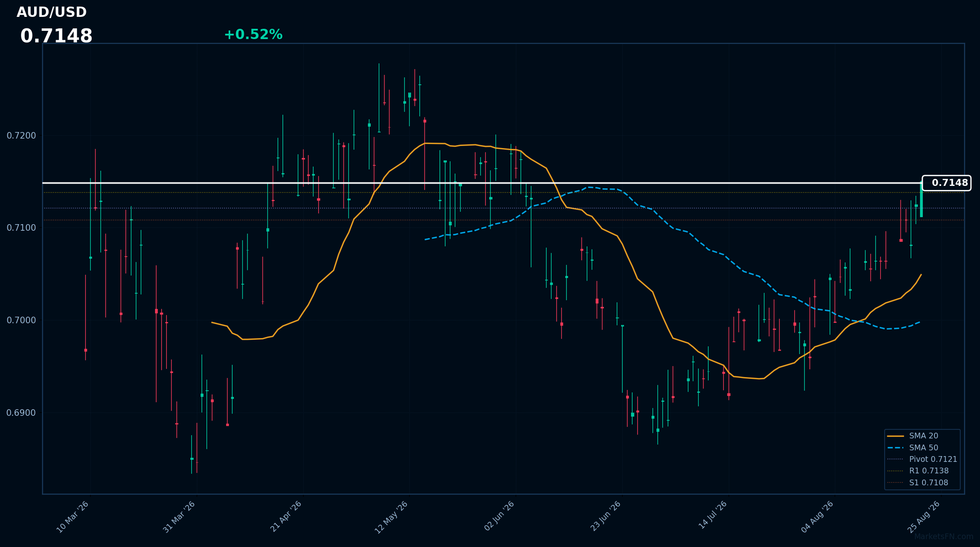
Task: Click the S1 0.7108 legend entry
Action: click(918, 483)
